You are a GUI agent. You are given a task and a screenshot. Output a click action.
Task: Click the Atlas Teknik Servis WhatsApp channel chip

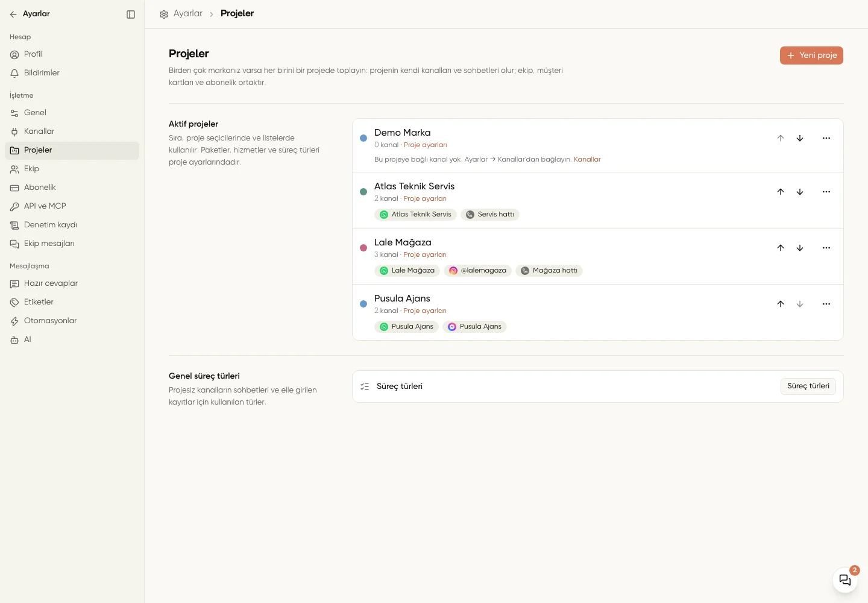(x=415, y=215)
